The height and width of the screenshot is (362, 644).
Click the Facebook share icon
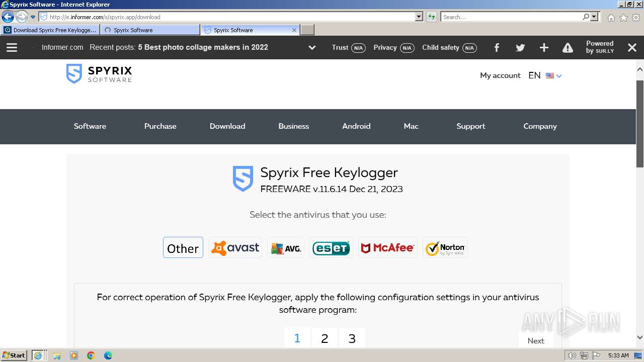click(497, 47)
